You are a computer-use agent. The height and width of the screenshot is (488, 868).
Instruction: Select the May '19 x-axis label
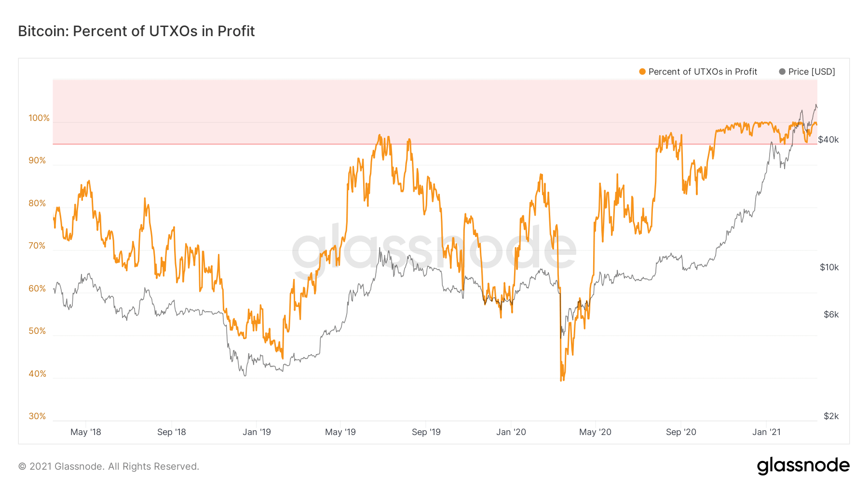pyautogui.click(x=340, y=432)
